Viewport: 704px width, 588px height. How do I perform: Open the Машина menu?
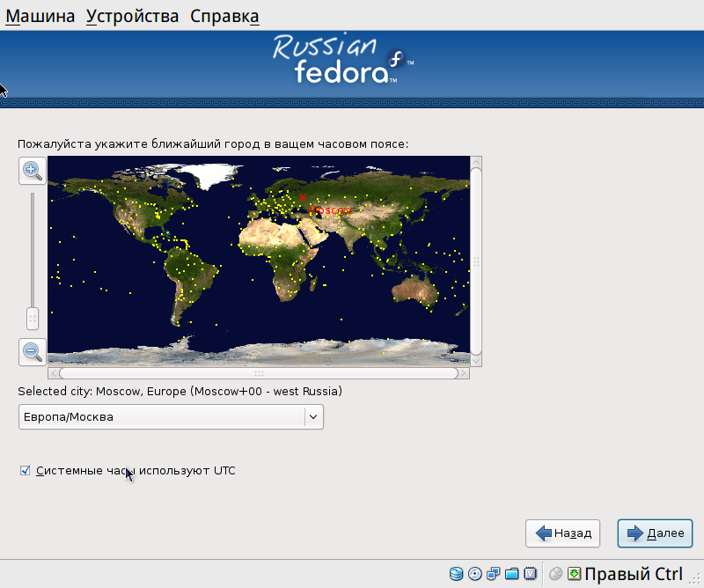[40, 16]
